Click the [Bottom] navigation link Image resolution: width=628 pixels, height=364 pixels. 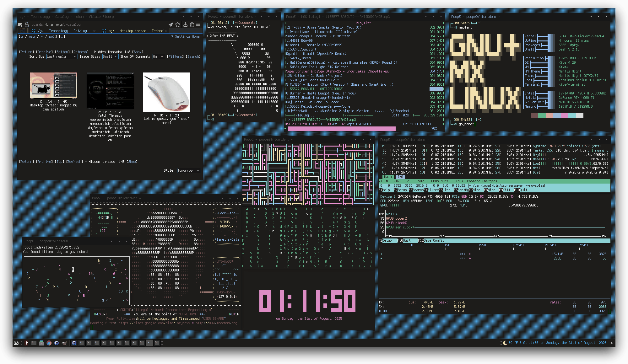click(62, 52)
